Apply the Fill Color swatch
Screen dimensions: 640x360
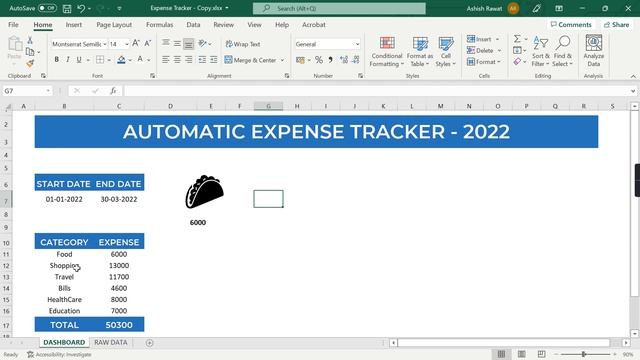pyautogui.click(x=121, y=60)
